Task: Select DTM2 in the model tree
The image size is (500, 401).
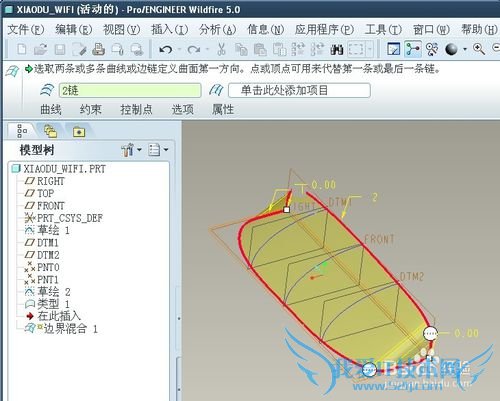Action: click(42, 255)
